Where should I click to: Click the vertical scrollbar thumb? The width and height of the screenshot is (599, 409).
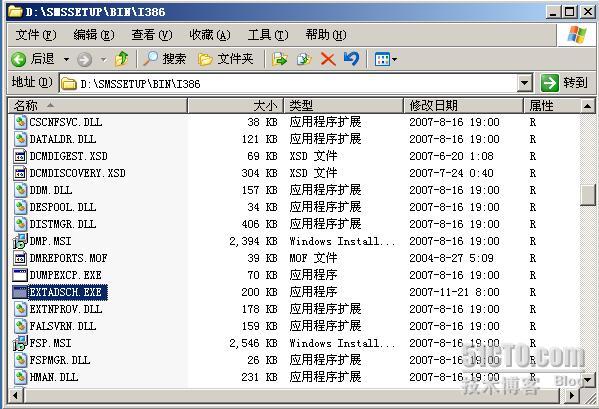click(587, 195)
